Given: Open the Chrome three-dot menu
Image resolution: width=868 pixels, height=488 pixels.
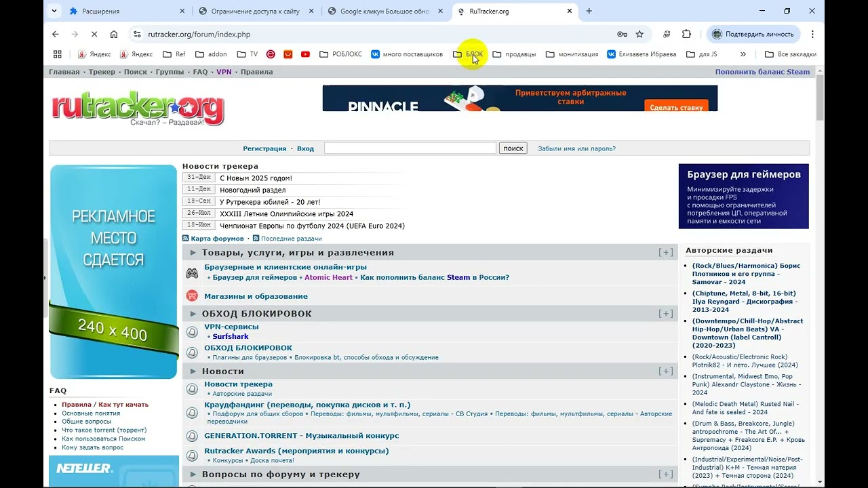Looking at the screenshot, I should (812, 34).
